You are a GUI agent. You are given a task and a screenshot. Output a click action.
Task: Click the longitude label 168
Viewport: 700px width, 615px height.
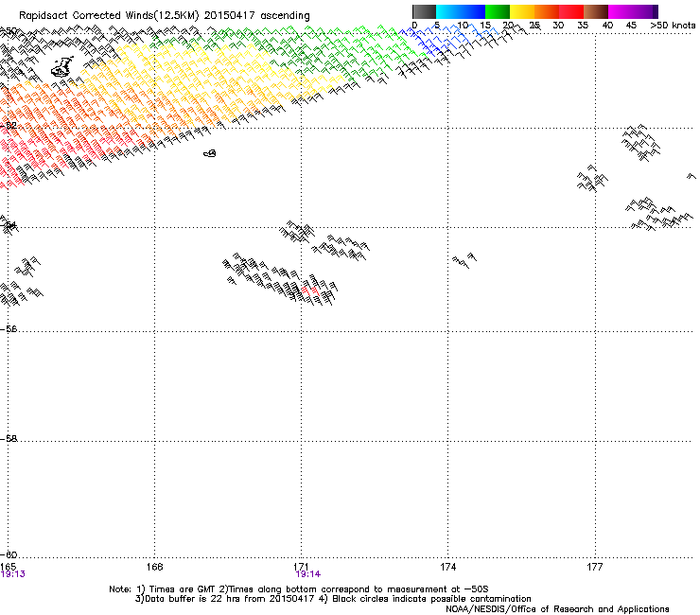[x=155, y=567]
